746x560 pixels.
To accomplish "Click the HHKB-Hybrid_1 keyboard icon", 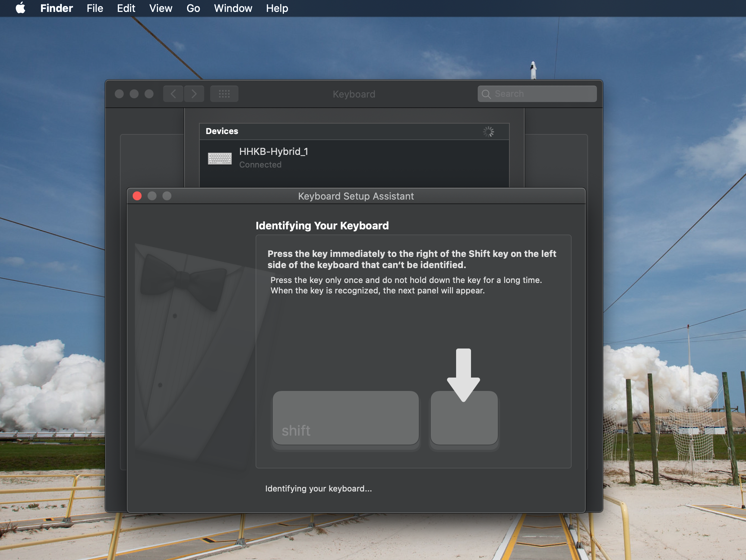I will click(x=219, y=158).
